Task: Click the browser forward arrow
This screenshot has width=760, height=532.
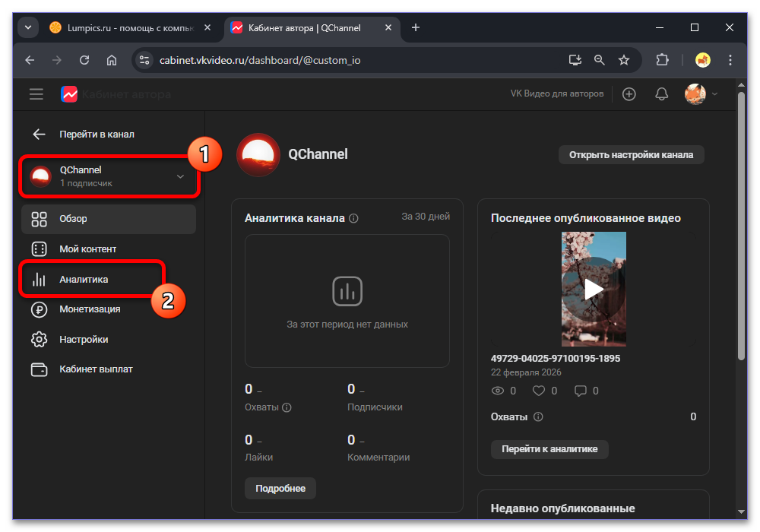Action: pyautogui.click(x=57, y=60)
